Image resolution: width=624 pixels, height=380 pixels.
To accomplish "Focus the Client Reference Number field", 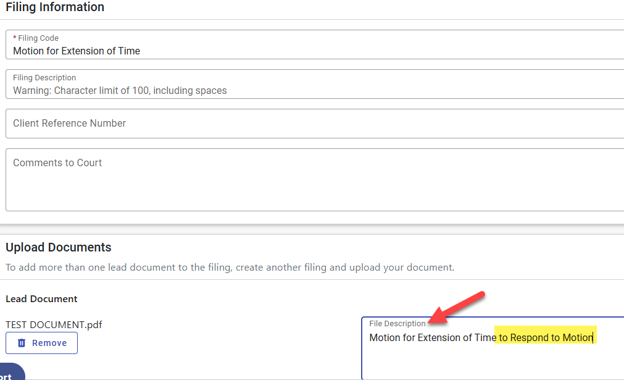I will click(314, 124).
